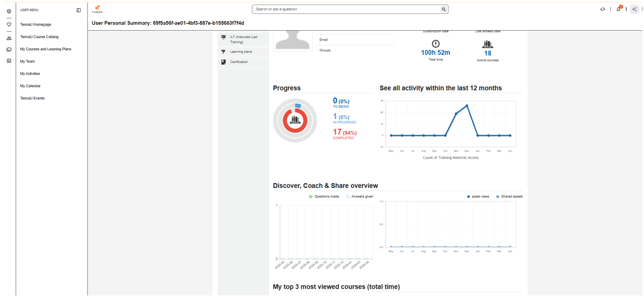
Task: Open the purple sparkle assistant icon
Action: pos(635,9)
